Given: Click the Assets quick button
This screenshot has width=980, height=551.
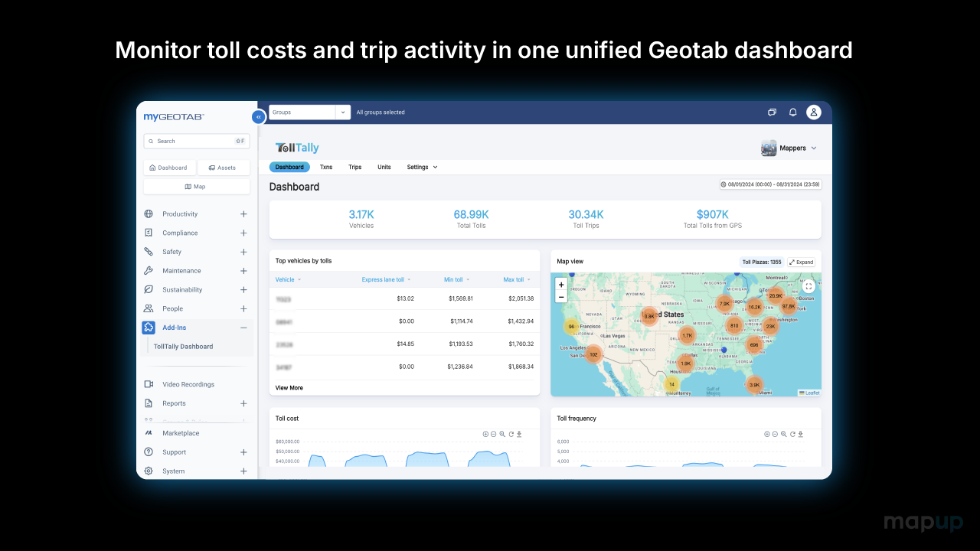Looking at the screenshot, I should (x=224, y=168).
